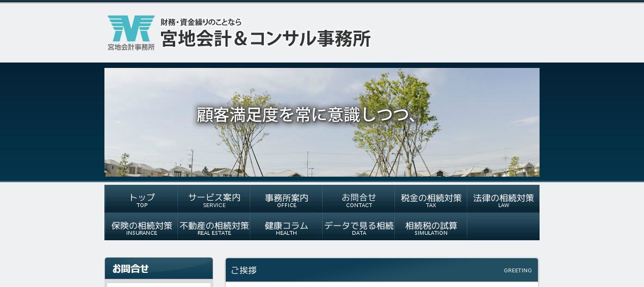The image size is (644, 287).
Task: Open the トップ TOP menu item
Action: pos(141,199)
